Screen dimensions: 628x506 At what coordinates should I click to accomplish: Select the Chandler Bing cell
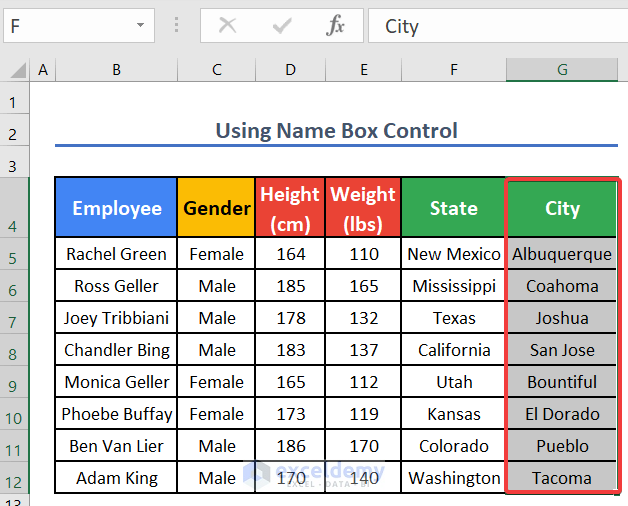click(116, 350)
